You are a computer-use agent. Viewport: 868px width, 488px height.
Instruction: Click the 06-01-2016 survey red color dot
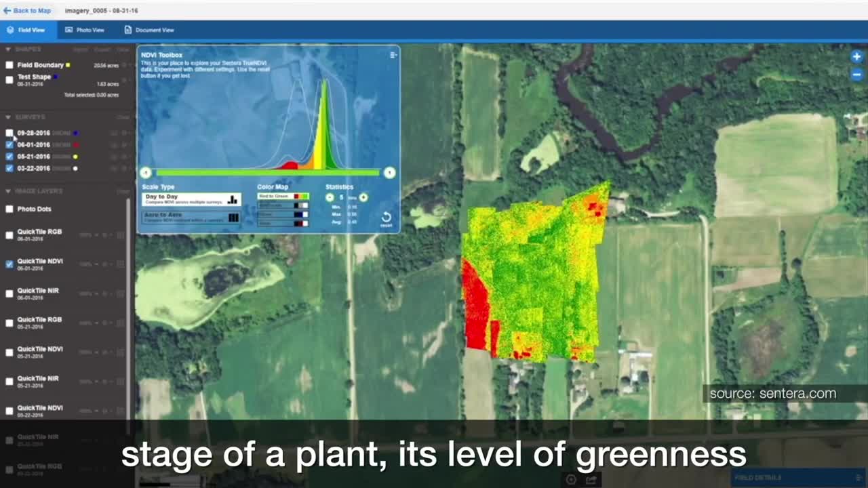[x=75, y=145]
